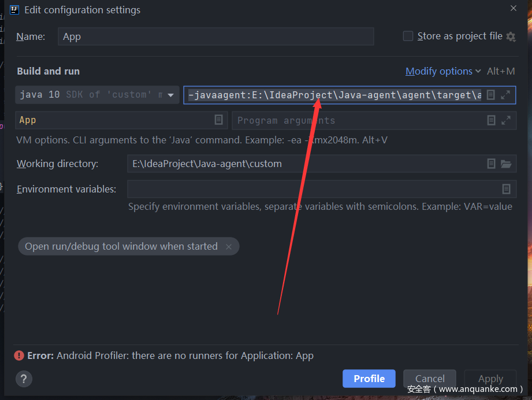Viewport: 532px width, 400px height.
Task: Enable the Store as project file checkbox
Action: (408, 36)
